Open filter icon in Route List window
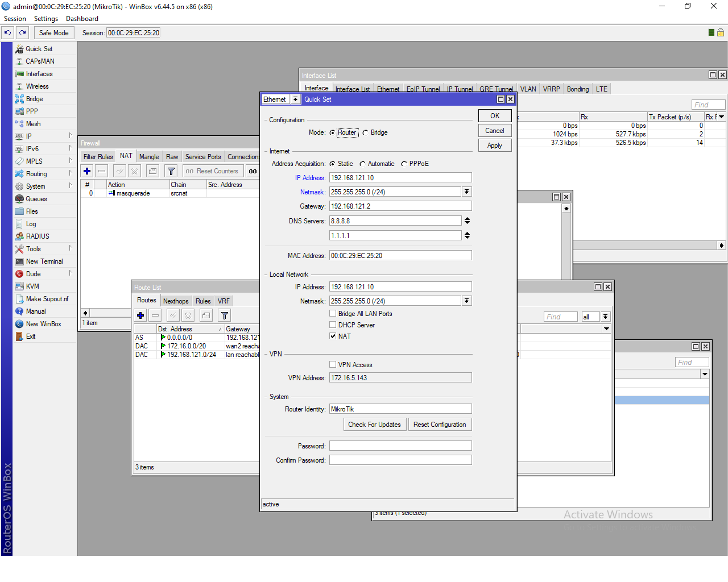Viewport: 728px width, 582px height. click(225, 315)
